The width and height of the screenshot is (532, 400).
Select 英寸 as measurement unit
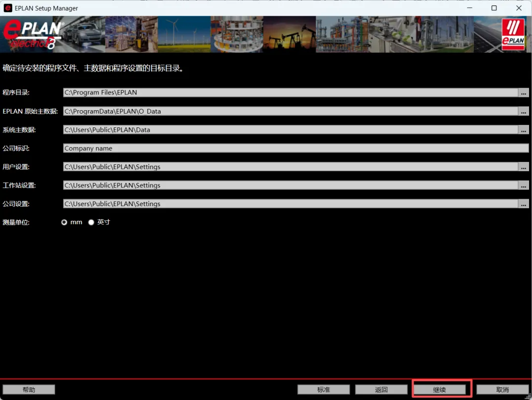tap(91, 222)
